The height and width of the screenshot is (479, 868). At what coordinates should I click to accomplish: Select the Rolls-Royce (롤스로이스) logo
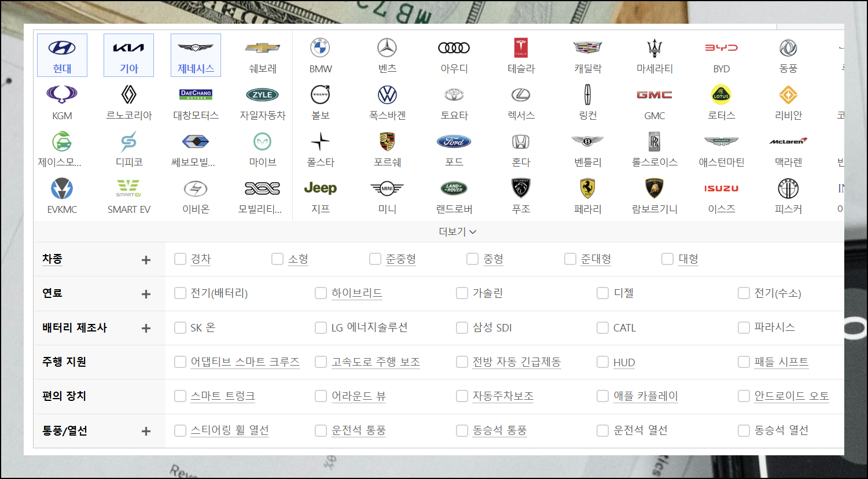click(654, 141)
